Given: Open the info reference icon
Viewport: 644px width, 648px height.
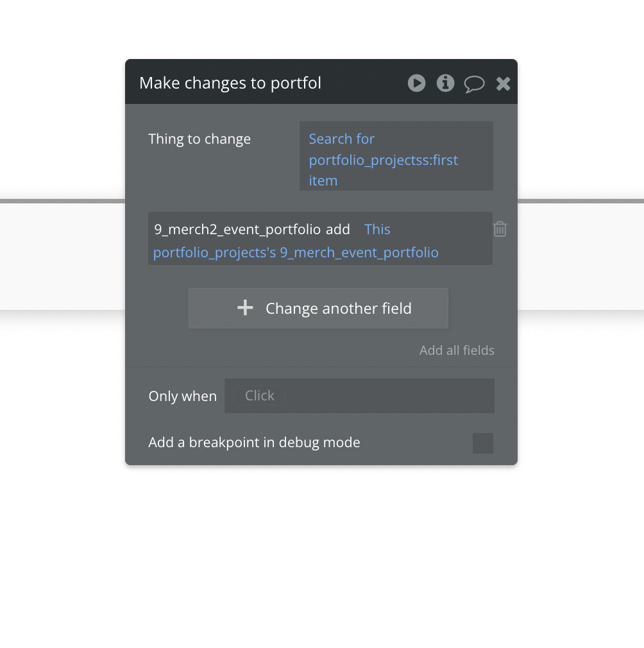Looking at the screenshot, I should (x=445, y=83).
